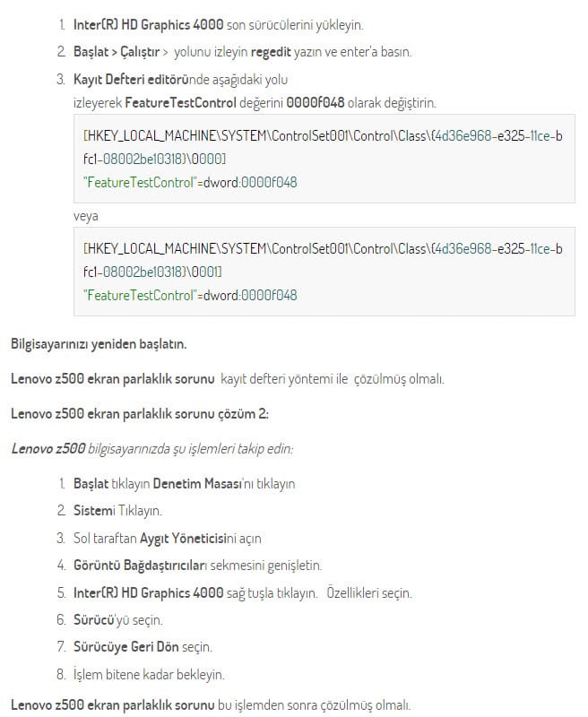This screenshot has height=717, width=588.
Task: Click the dword line in the first code block
Action: (190, 182)
